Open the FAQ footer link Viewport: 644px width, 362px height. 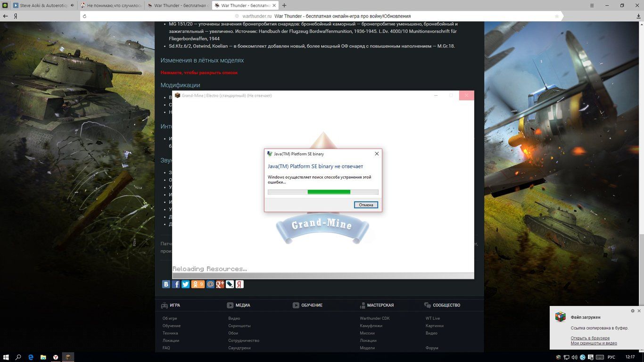[x=166, y=348]
